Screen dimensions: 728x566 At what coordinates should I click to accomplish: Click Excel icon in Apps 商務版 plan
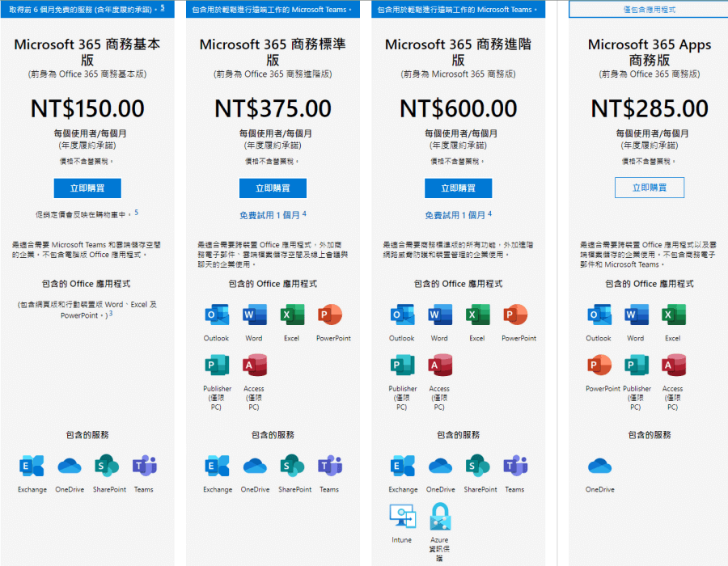[674, 315]
